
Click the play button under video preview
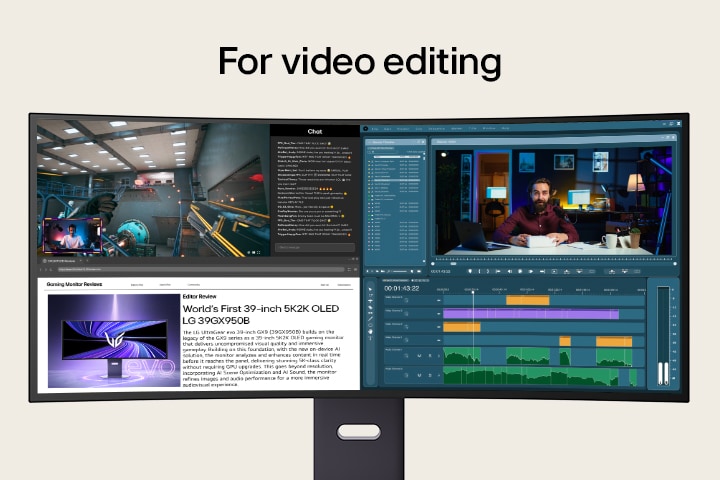click(x=520, y=271)
